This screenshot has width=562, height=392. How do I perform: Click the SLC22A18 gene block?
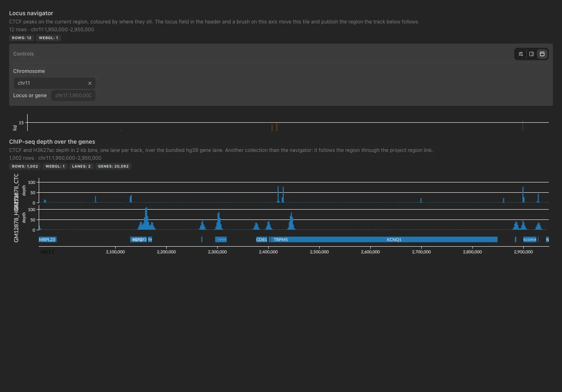point(530,240)
